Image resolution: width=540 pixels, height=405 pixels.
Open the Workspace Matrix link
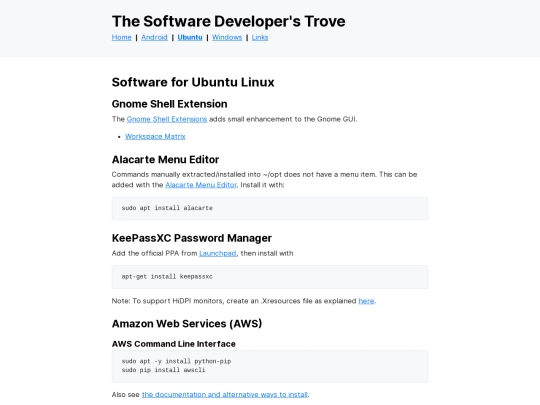(x=155, y=136)
